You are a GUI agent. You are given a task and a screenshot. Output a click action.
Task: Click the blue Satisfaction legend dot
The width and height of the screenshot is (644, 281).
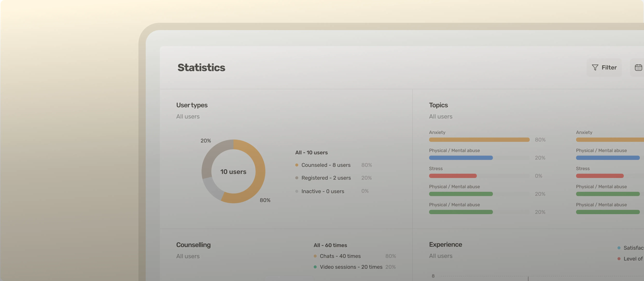619,248
